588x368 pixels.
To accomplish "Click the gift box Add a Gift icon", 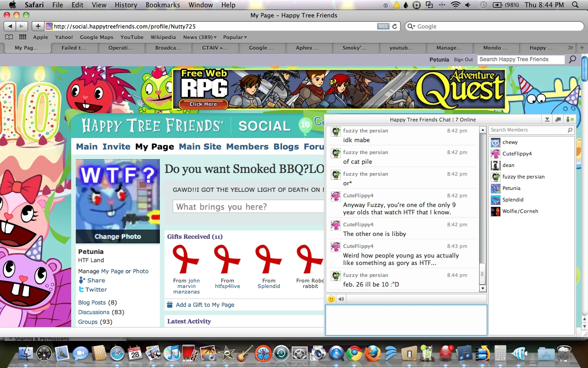I will point(170,305).
